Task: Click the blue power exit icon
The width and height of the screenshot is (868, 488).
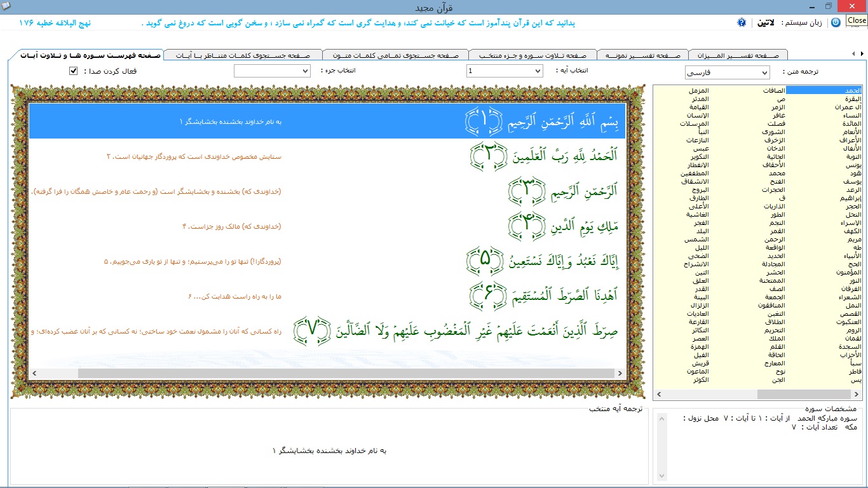Action: [836, 22]
